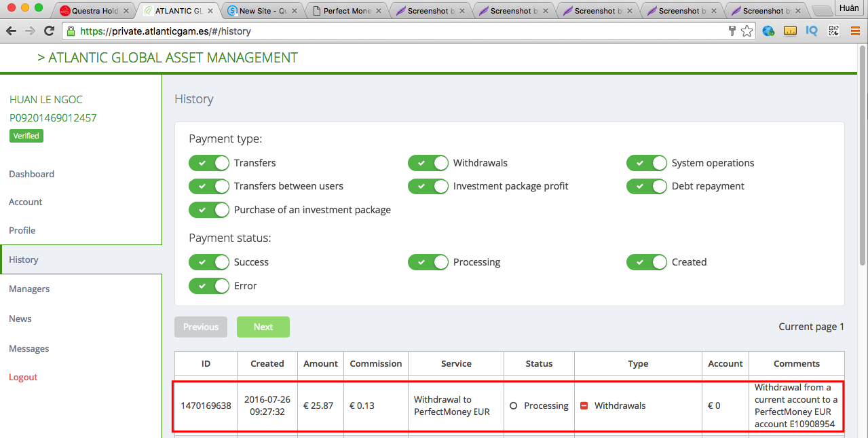Turn off the Error status toggle
Image resolution: width=868 pixels, height=438 pixels.
[209, 286]
